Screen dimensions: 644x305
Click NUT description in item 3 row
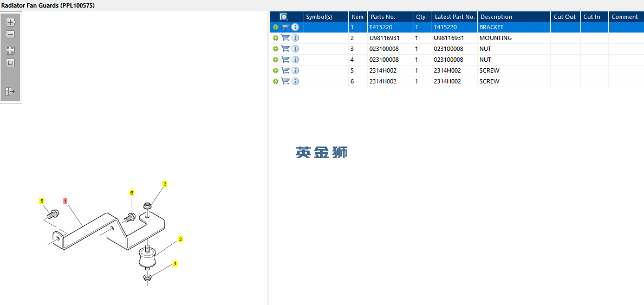(514, 49)
